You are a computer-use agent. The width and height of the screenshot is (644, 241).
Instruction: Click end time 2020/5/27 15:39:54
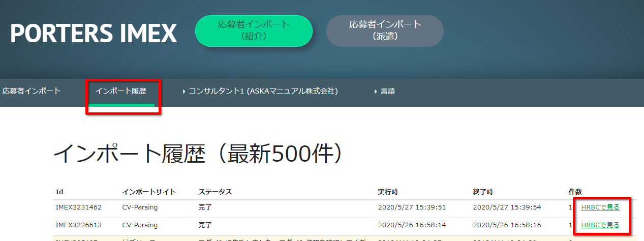coord(507,207)
